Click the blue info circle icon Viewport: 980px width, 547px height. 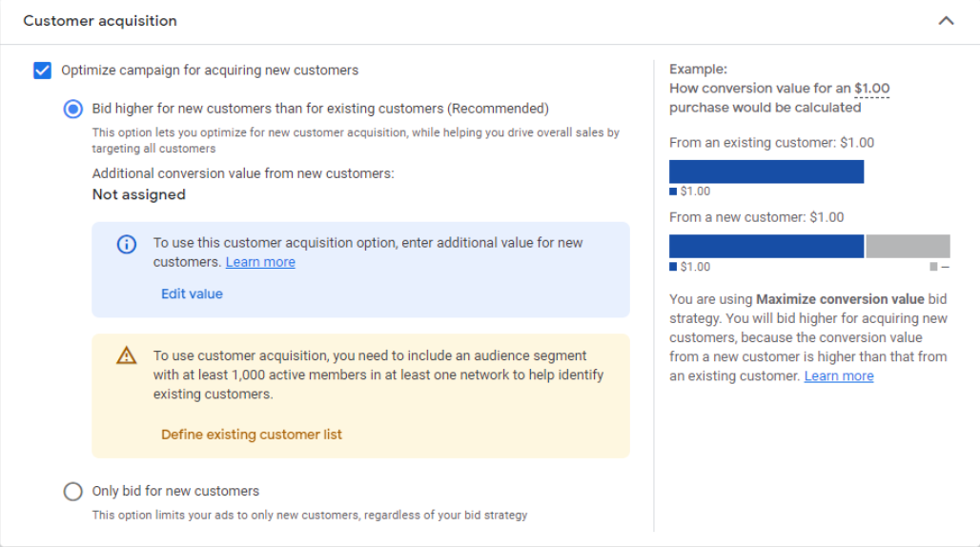pos(127,244)
